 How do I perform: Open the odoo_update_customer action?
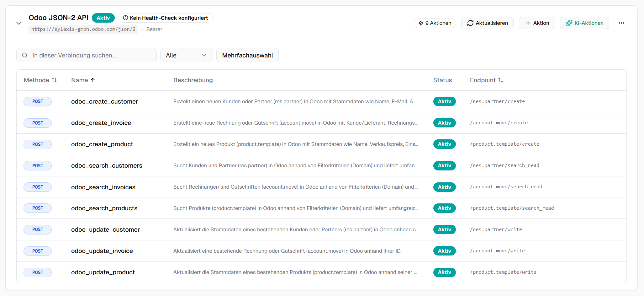[x=105, y=229]
